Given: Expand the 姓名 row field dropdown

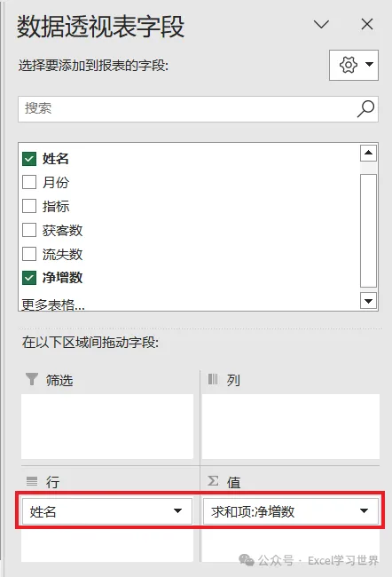Looking at the screenshot, I should pyautogui.click(x=177, y=510).
